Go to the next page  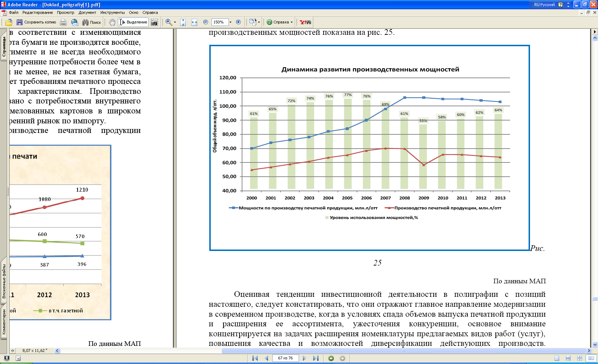pos(304,358)
